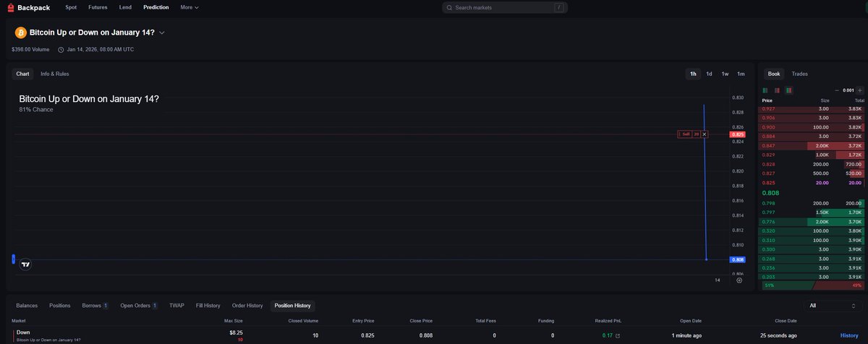The image size is (868, 344).
Task: Click the bid price 0.798 in book
Action: [768, 204]
